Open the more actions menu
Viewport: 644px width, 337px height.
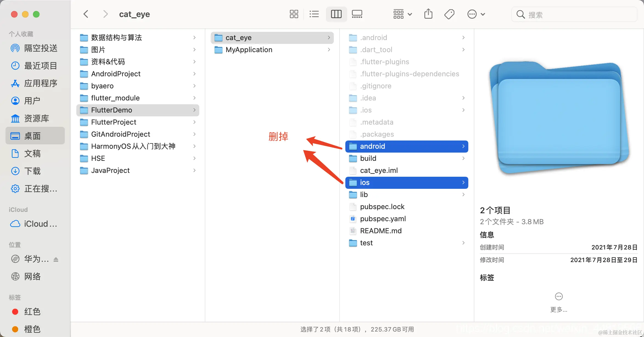point(476,14)
